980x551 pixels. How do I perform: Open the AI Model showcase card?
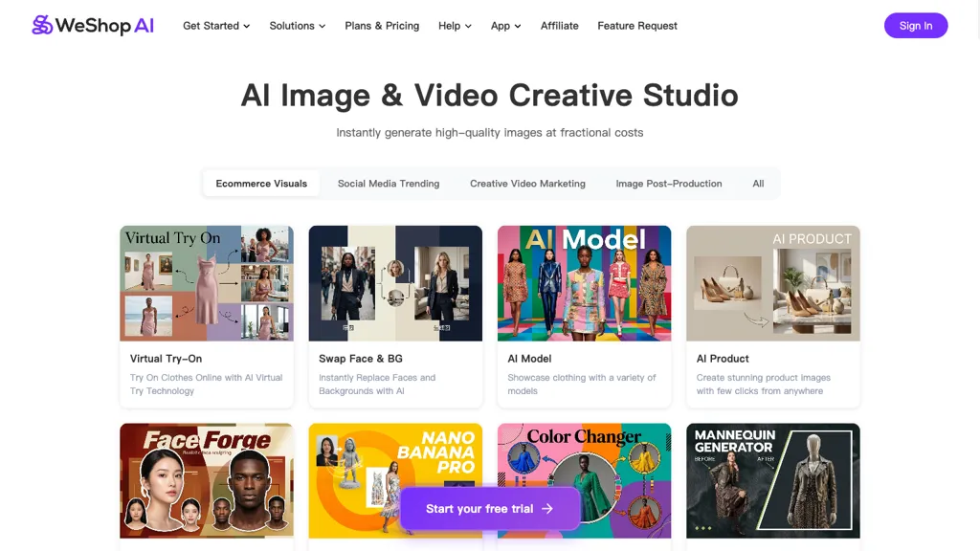pos(584,283)
